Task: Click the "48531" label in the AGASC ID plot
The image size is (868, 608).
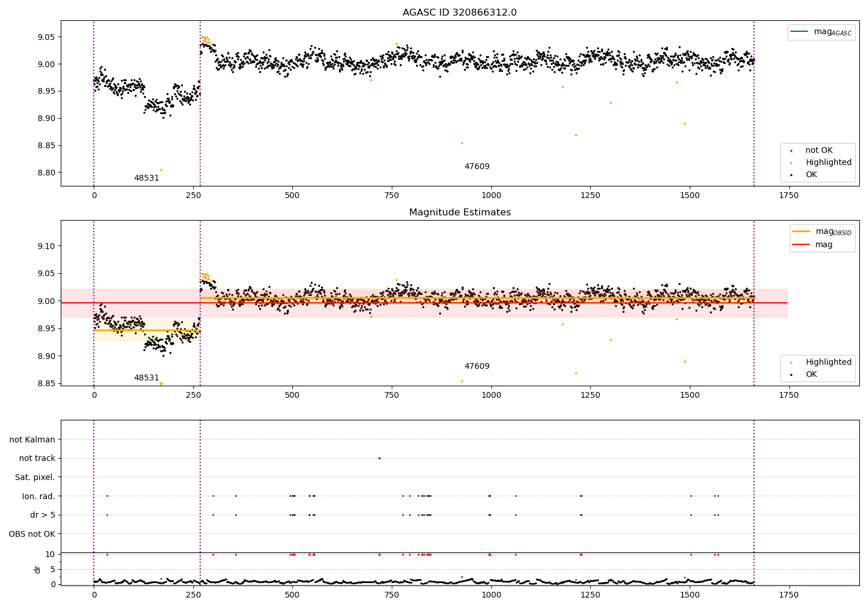Action: click(x=146, y=178)
